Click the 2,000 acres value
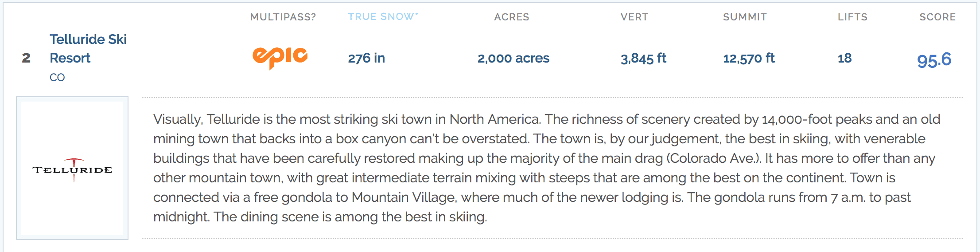The image size is (980, 252). pos(513,58)
